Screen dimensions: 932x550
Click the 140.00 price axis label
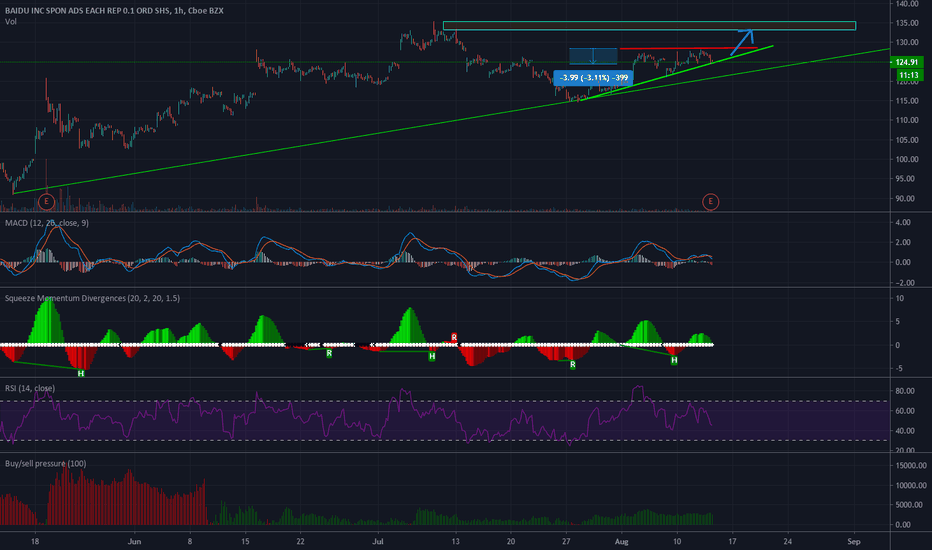click(x=907, y=4)
